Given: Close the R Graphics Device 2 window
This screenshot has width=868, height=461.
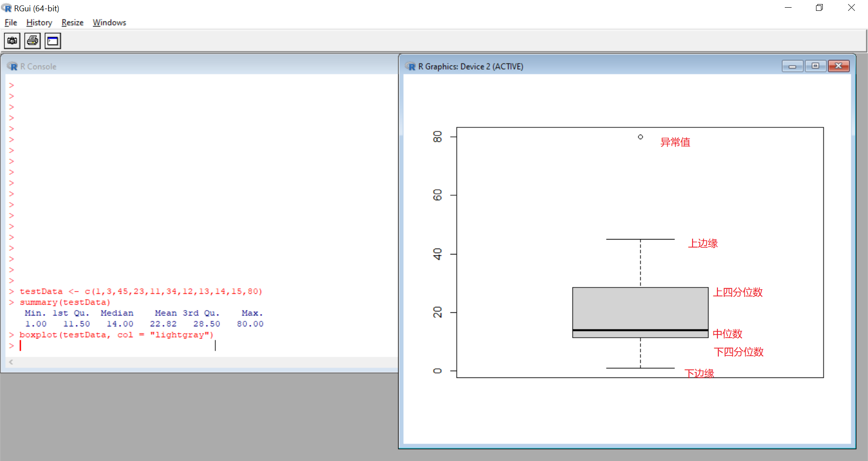Looking at the screenshot, I should coord(839,66).
